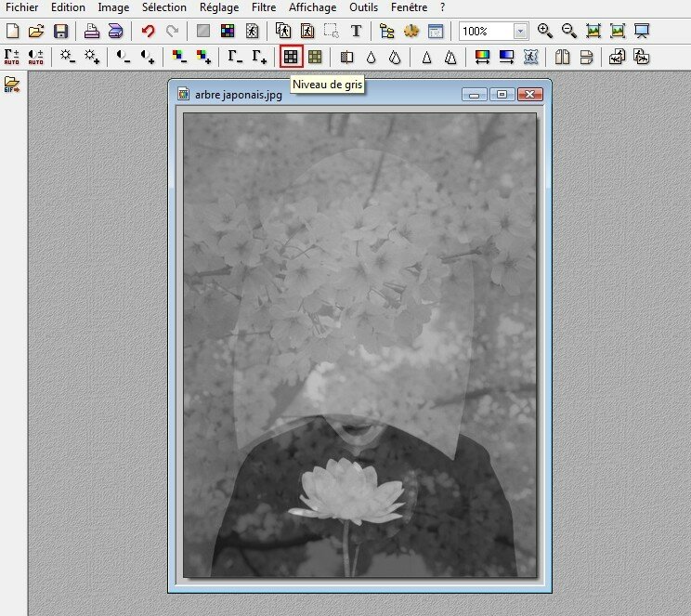Save the image with the floppy disk icon

click(60, 32)
